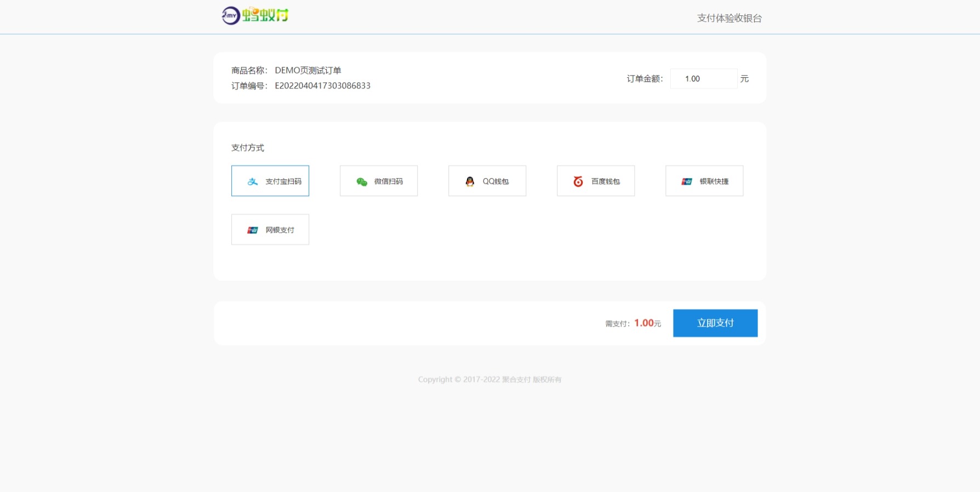
Task: Click the Alipay icon in 支付宝扫码
Action: (x=252, y=181)
